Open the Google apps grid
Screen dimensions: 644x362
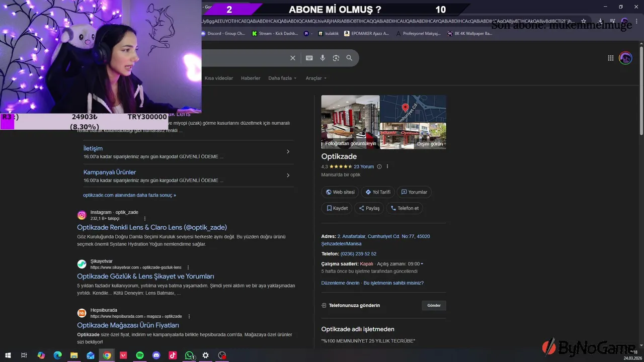click(611, 58)
